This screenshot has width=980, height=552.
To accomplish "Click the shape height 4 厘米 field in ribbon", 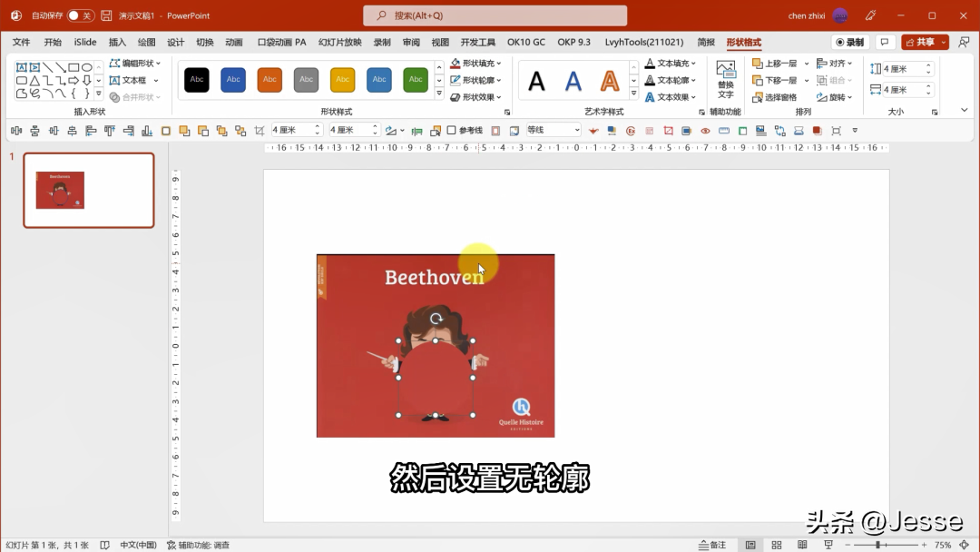I will [x=901, y=69].
